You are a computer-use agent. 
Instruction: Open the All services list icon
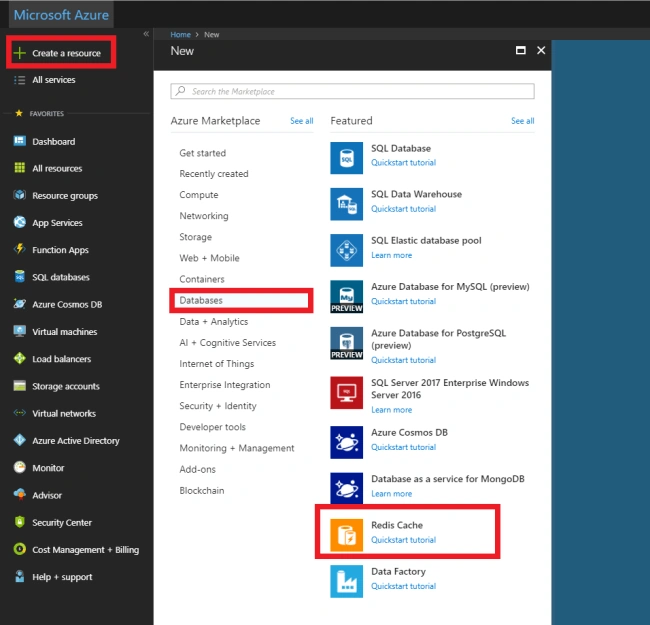[19, 80]
